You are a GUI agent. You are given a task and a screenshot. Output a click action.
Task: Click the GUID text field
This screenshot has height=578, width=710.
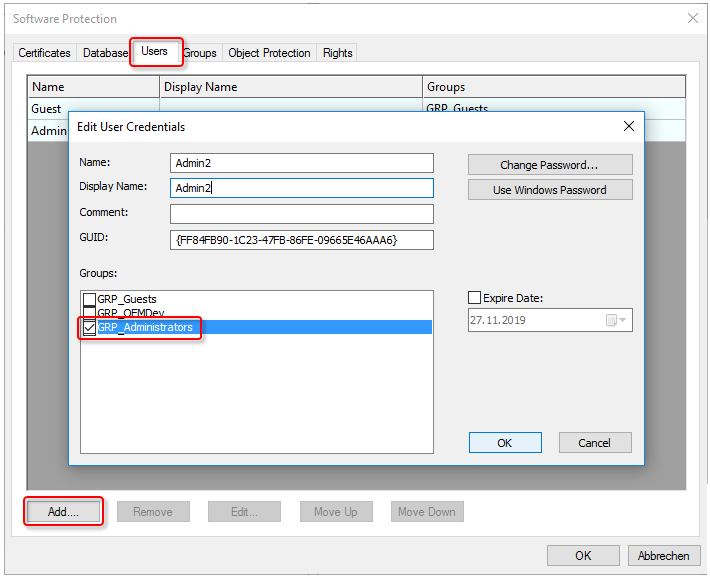click(x=302, y=240)
